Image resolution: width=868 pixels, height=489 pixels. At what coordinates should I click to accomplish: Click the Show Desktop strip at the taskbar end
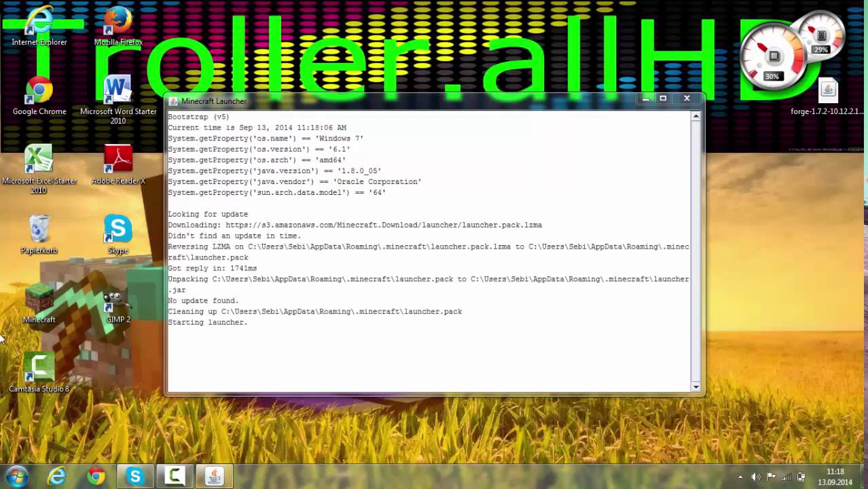click(x=863, y=477)
